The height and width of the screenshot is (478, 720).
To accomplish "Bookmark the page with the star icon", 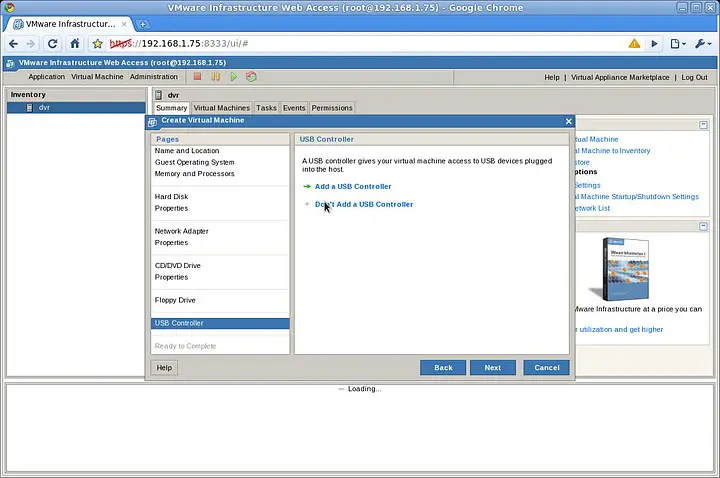I will (x=97, y=44).
